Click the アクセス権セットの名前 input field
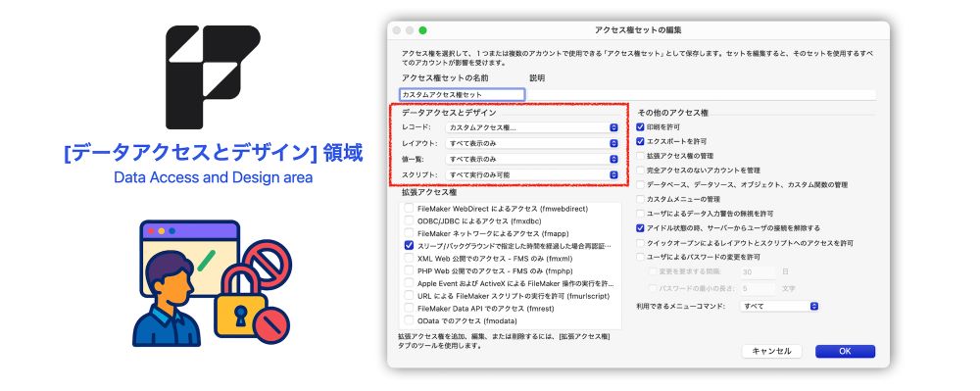 [463, 94]
